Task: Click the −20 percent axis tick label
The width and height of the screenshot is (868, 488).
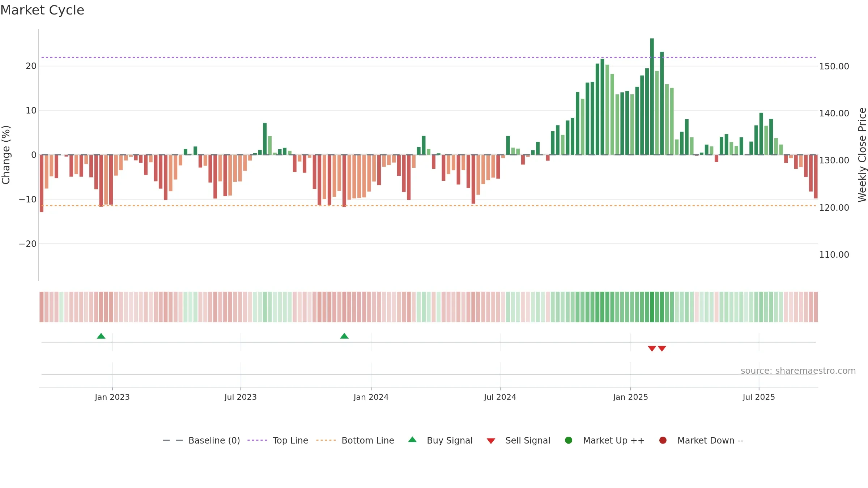Action: 28,244
